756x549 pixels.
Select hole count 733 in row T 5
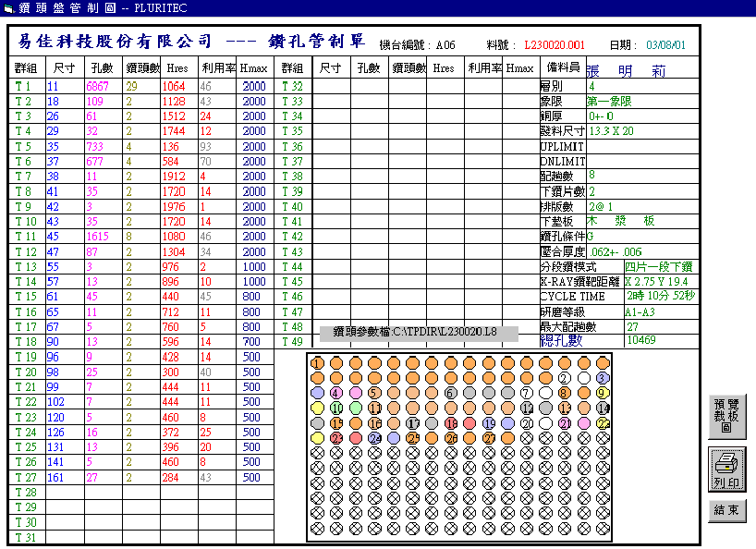[94, 147]
